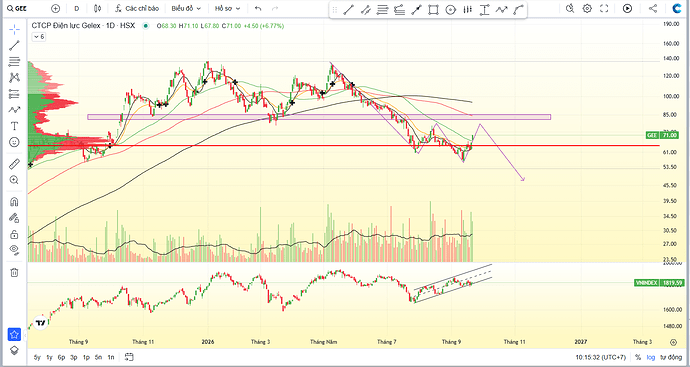Open time axis settings corner icon
Viewport: 690px width, 367px height.
pos(673,342)
